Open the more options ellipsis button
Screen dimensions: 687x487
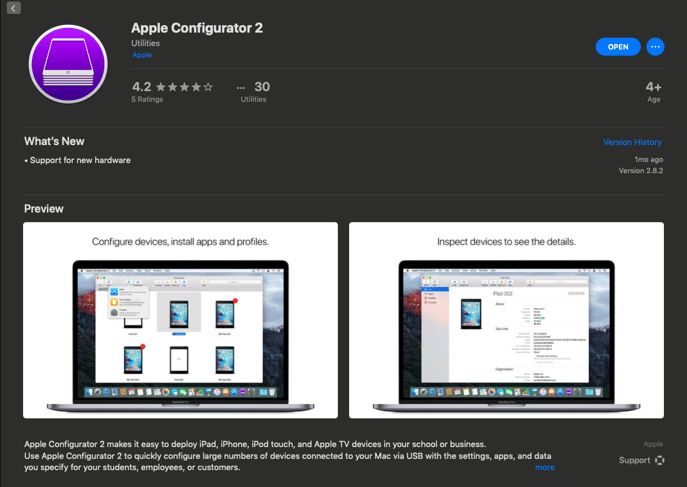pyautogui.click(x=655, y=47)
